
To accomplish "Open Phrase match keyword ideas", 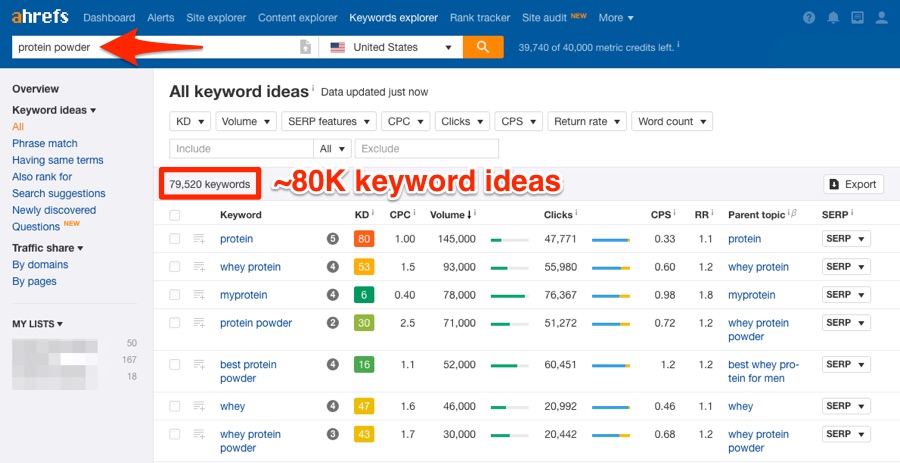I will pyautogui.click(x=45, y=143).
